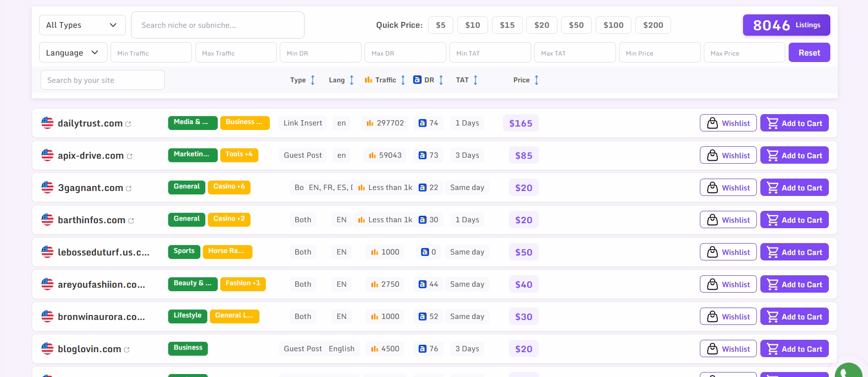
Task: Open the All Types dropdown
Action: tap(82, 25)
